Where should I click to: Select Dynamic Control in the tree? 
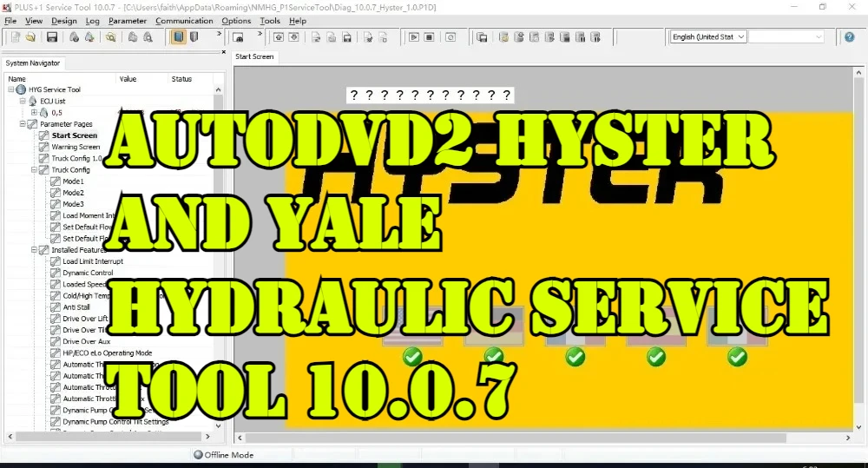tap(88, 273)
